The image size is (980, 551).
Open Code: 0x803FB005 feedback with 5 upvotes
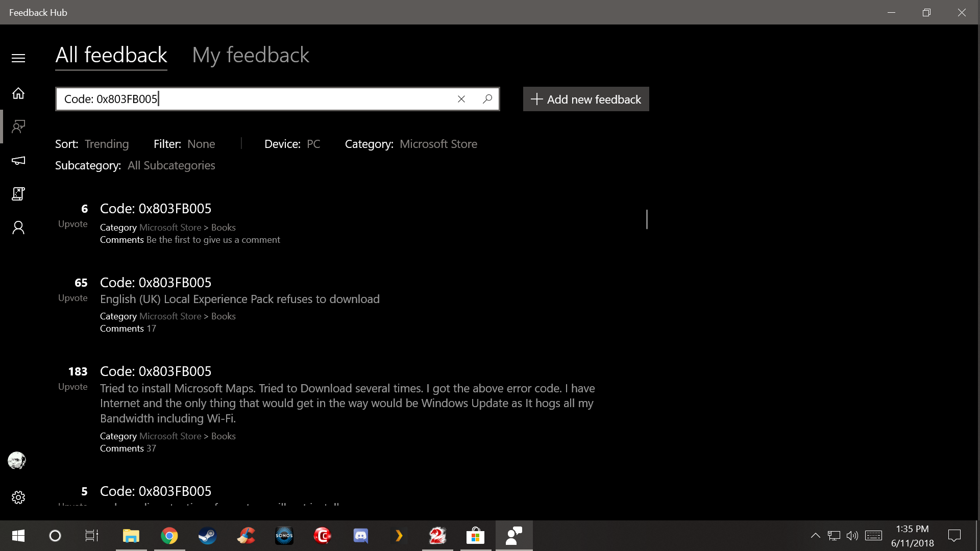156,491
